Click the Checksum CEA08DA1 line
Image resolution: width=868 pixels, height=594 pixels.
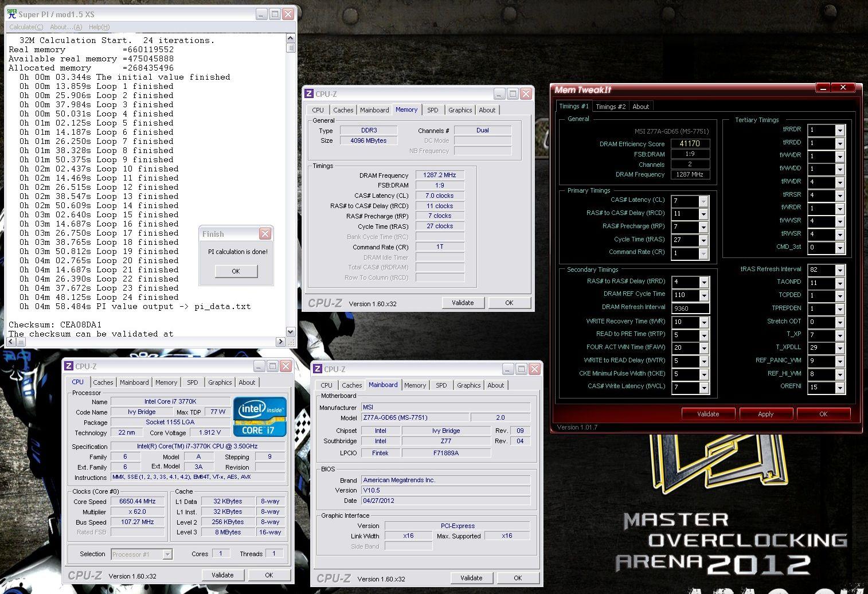coord(55,325)
